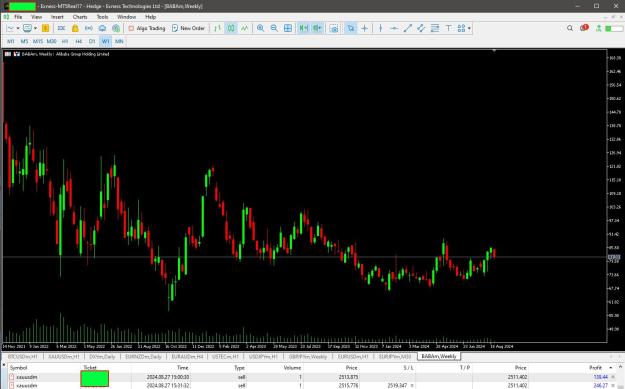Select the D1 timeframe
Screen dimensions: 625x389
92,41
